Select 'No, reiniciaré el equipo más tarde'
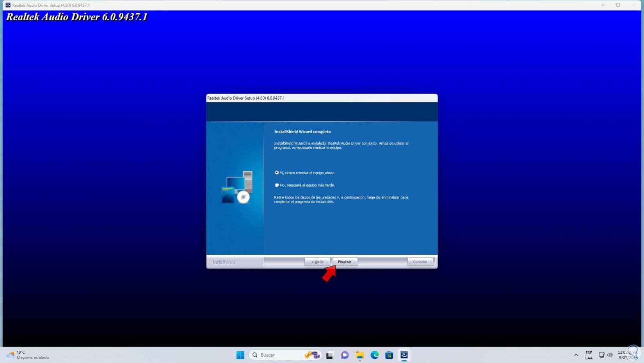The image size is (644, 363). point(277,185)
